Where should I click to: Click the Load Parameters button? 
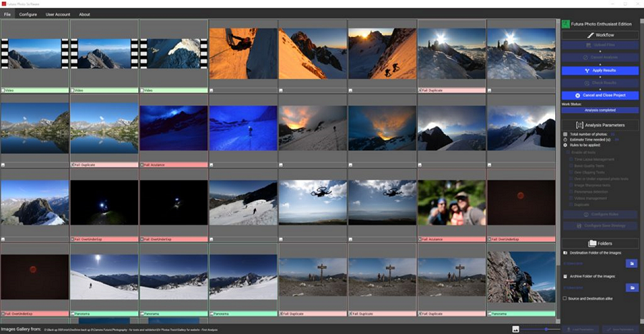[580, 329]
